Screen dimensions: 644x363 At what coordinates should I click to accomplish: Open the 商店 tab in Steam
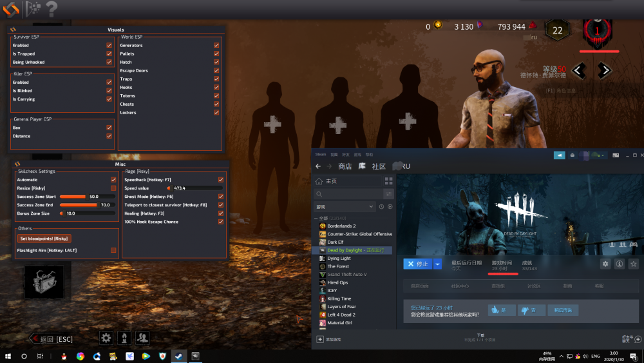pyautogui.click(x=345, y=166)
